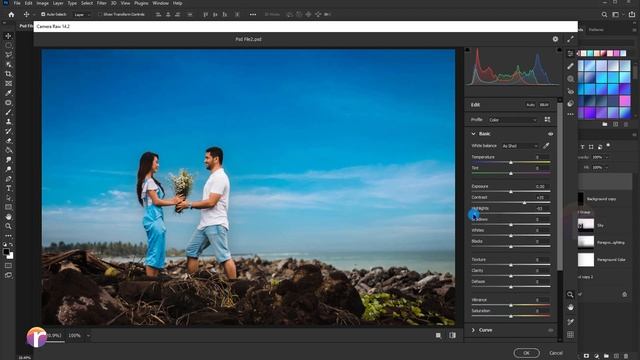The image size is (640, 360).
Task: Select Camera Raw Healing tool icon
Action: coord(570,66)
